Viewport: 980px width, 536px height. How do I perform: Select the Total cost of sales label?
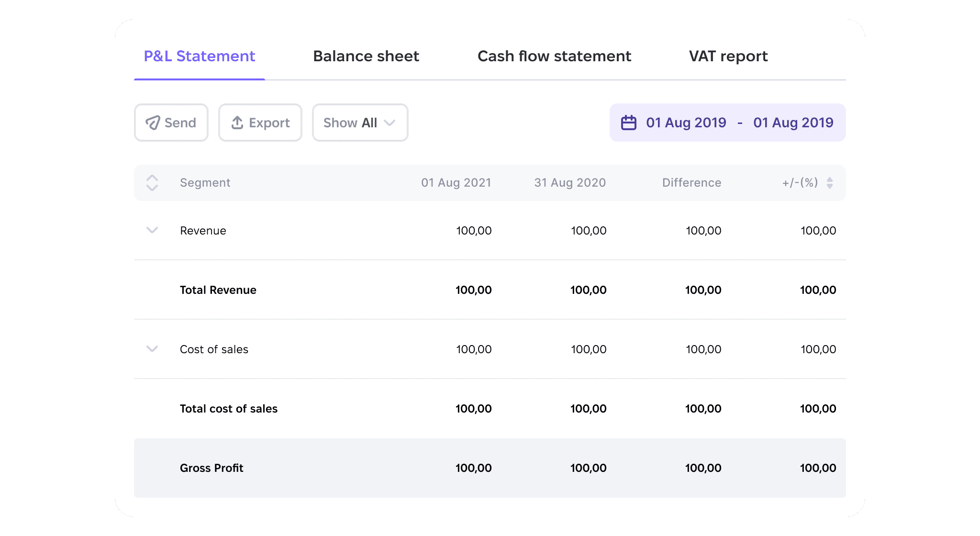(x=229, y=409)
